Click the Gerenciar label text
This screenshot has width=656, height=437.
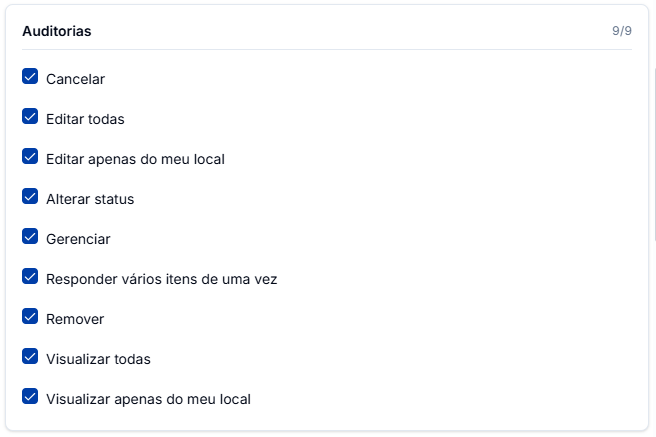[78, 239]
